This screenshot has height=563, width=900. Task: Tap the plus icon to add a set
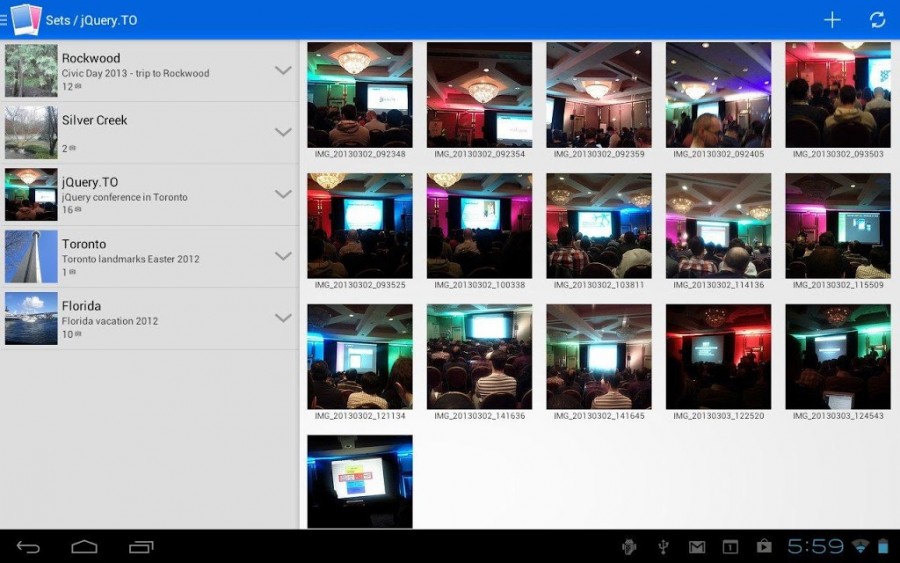pos(832,20)
